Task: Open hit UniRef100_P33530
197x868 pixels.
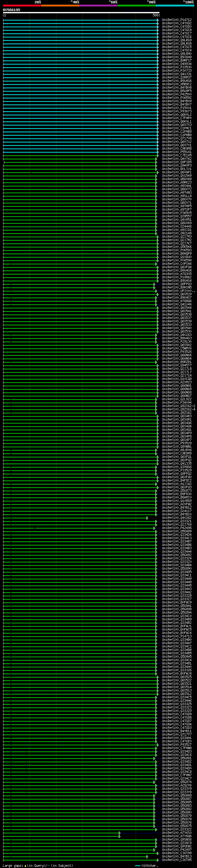Action: (x=177, y=67)
